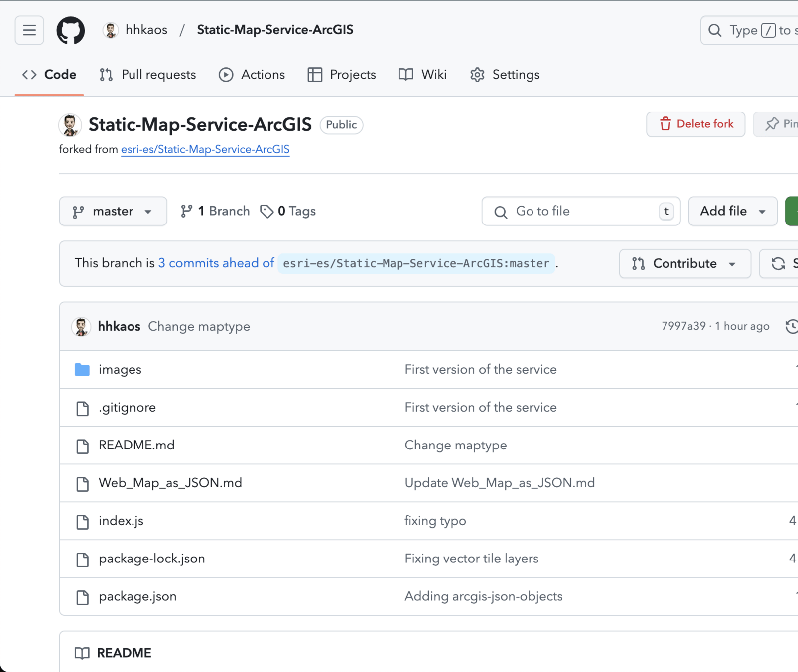
Task: Open commit Update Web_Map_as_JSON.md message
Action: pos(500,483)
